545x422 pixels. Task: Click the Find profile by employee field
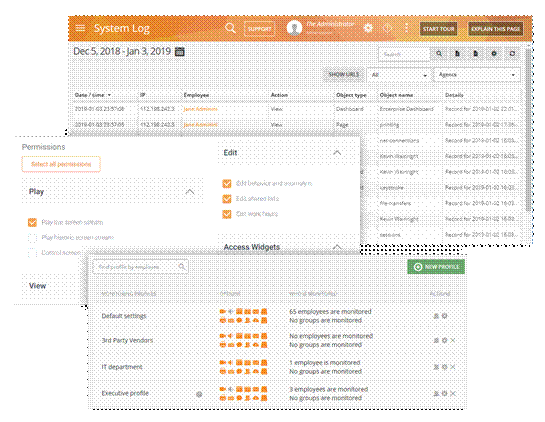(140, 267)
